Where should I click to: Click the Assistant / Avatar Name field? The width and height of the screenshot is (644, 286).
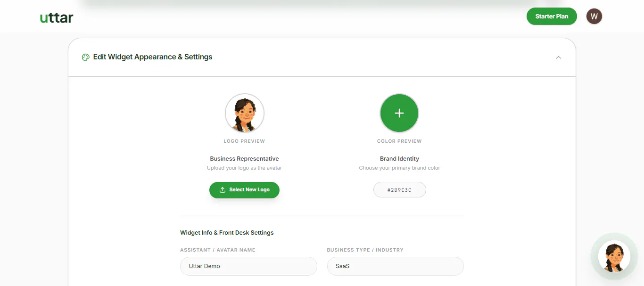point(248,266)
